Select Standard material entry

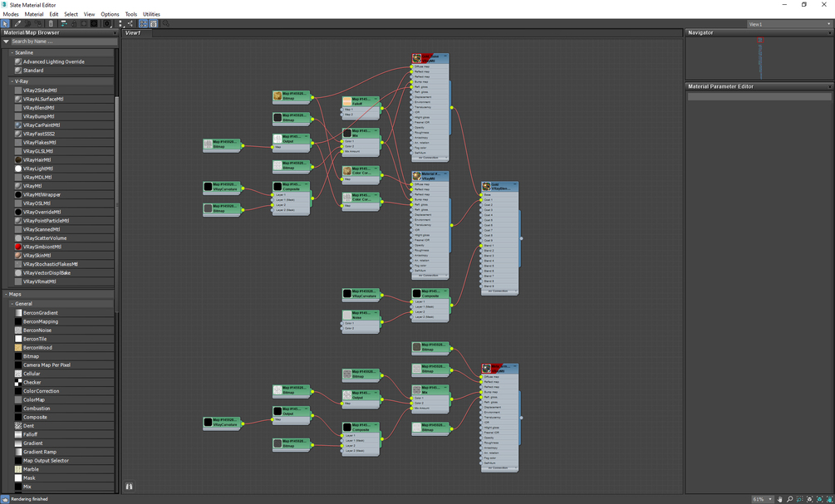[x=63, y=71]
